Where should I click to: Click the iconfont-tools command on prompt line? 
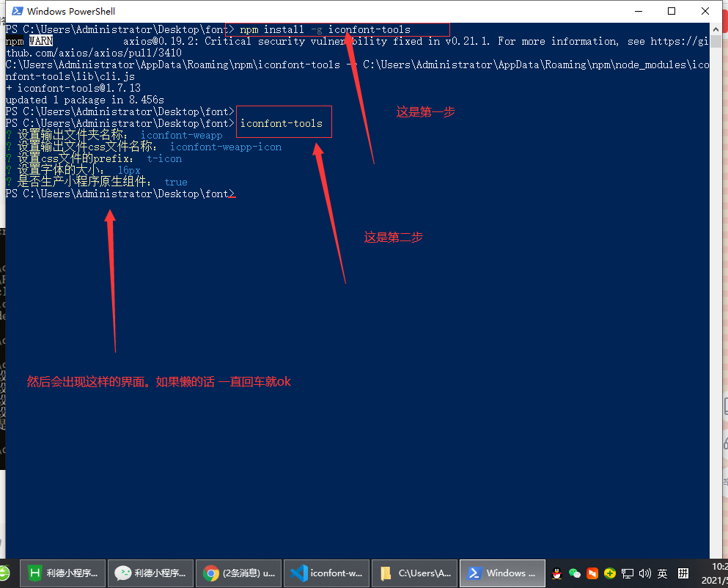(x=282, y=124)
